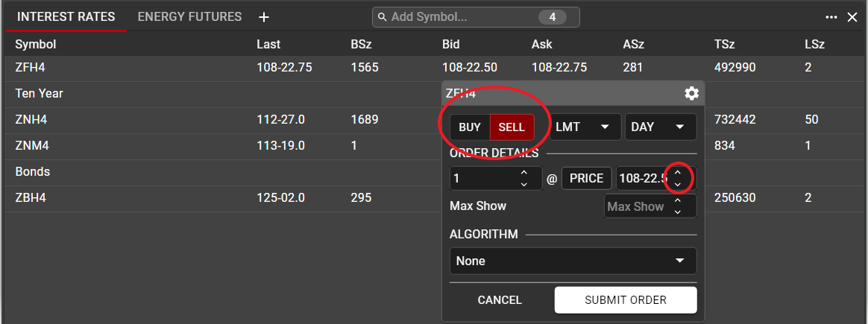Expand the Algorithm dropdown showing None
The height and width of the screenshot is (324, 868).
tap(573, 261)
